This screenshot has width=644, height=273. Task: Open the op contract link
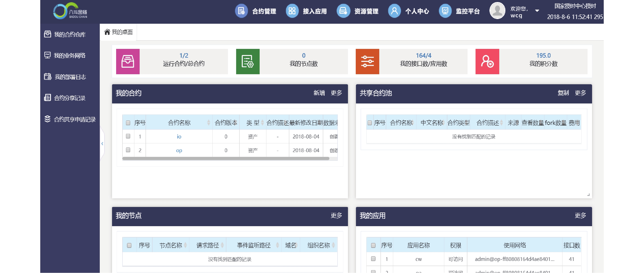pos(179,150)
